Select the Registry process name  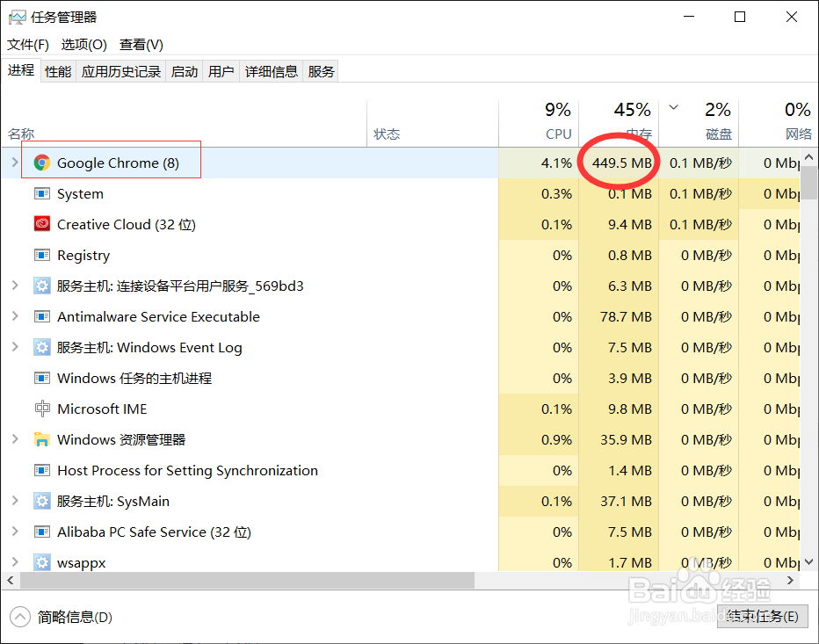(x=83, y=256)
